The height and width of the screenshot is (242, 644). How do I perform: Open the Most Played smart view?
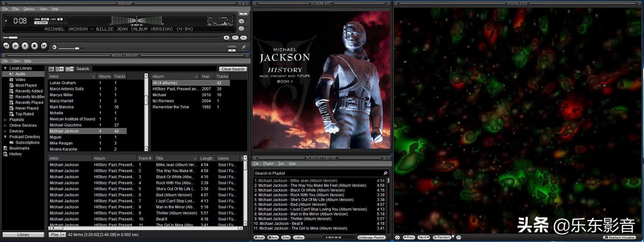pyautogui.click(x=26, y=85)
